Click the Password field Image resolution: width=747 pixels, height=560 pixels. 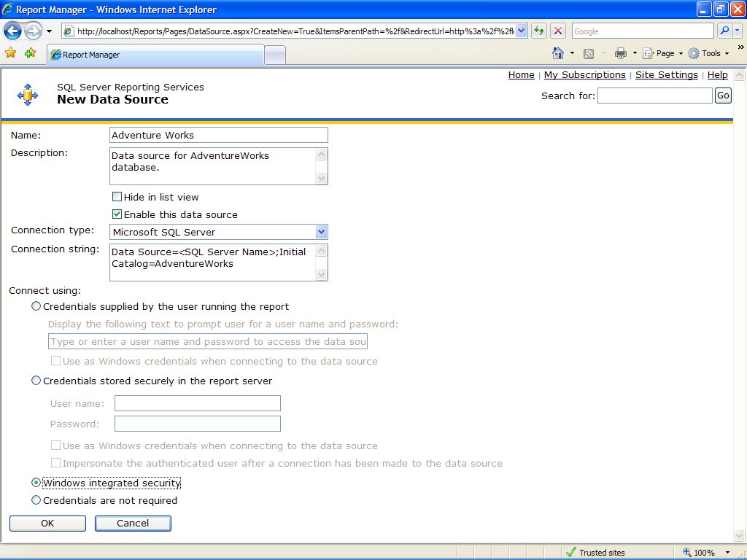(197, 424)
